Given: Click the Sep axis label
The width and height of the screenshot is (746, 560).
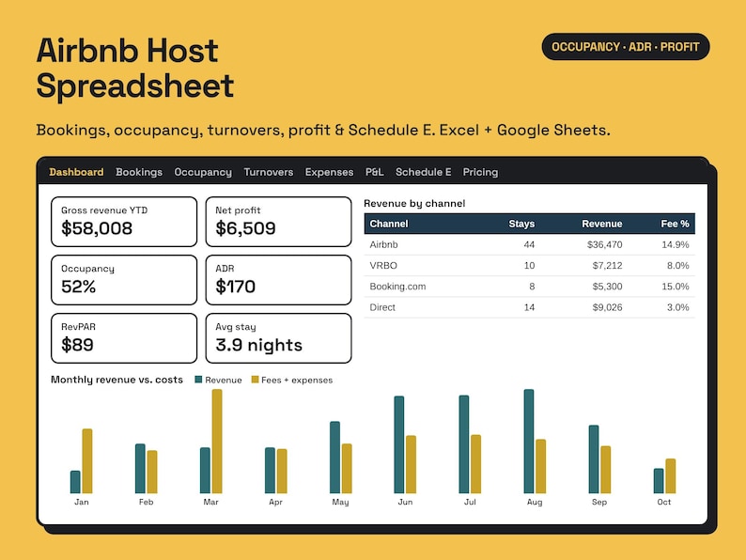Looking at the screenshot, I should (599, 502).
